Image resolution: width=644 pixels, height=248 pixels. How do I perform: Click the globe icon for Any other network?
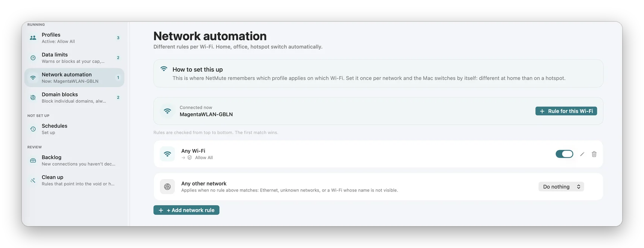coord(167,187)
